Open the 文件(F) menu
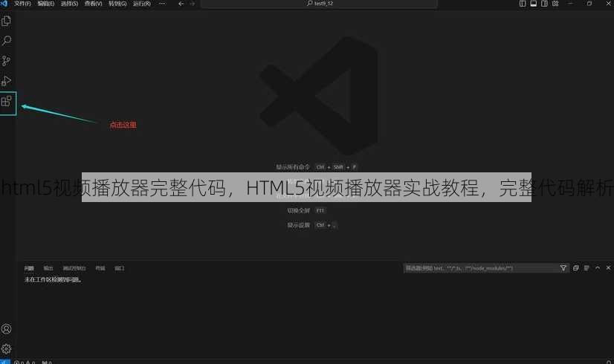614x364 pixels. pyautogui.click(x=22, y=4)
